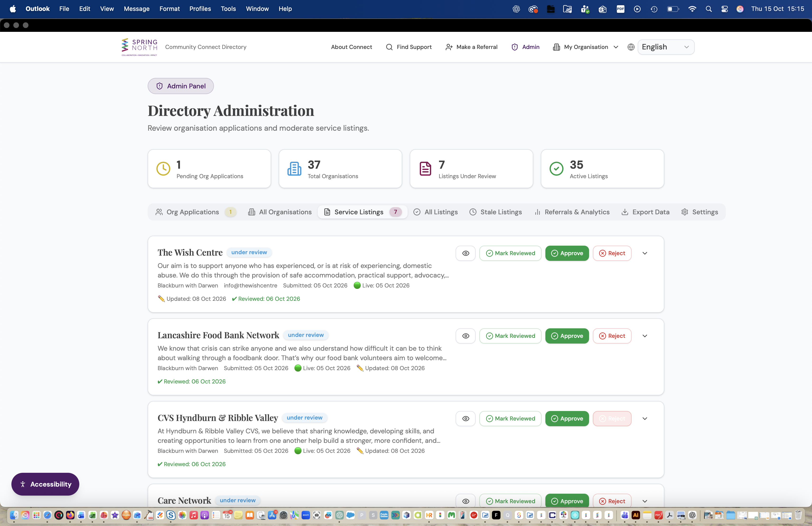Preview Lancashire Food Bank Network listing
This screenshot has height=526, width=812.
(465, 336)
